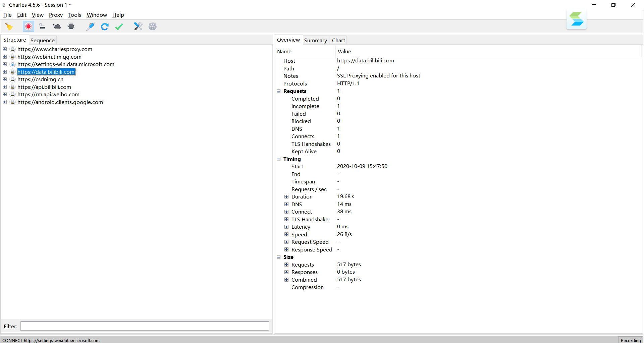Click the green and blue logo icon at top right
This screenshot has height=343, width=644.
577,19
